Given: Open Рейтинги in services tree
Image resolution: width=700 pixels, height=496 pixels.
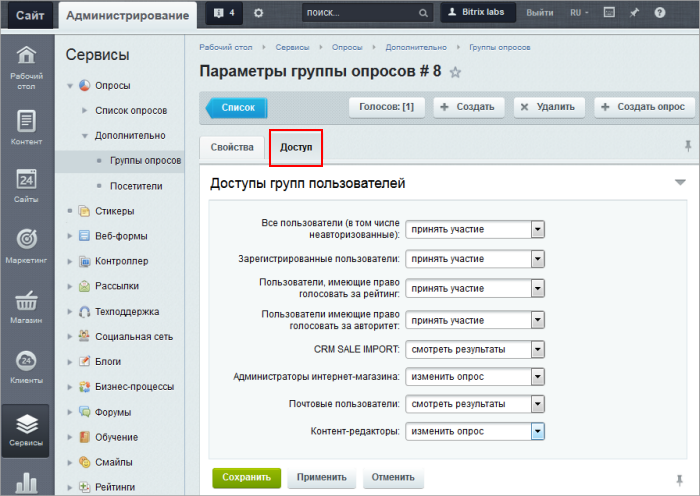Looking at the screenshot, I should click(x=115, y=487).
